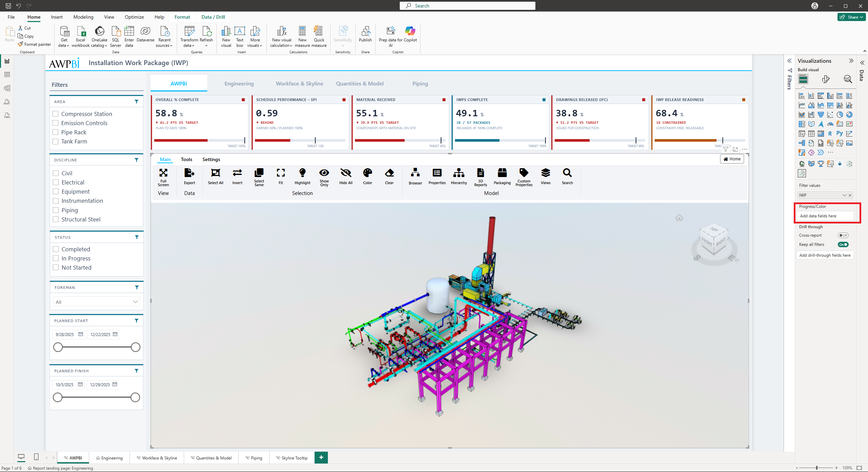Go to the Workface & Skyline page tab

point(157,458)
